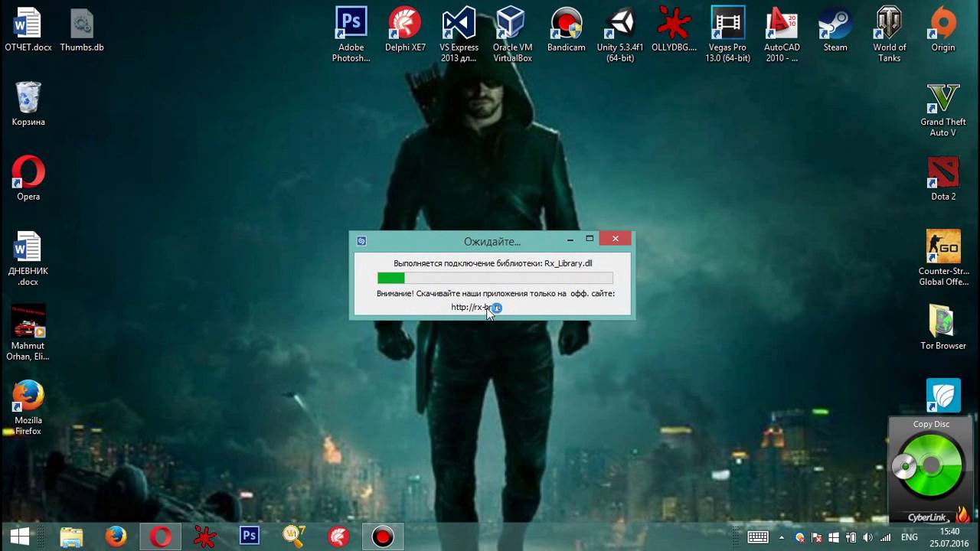
Task: Open the volume control speaker icon
Action: [x=868, y=537]
